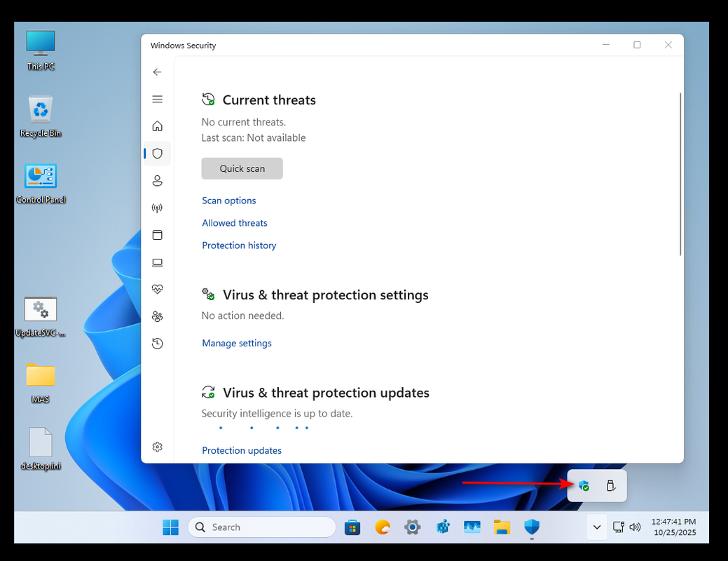728x561 pixels.
Task: Select This PC desktop icon
Action: coord(41,50)
